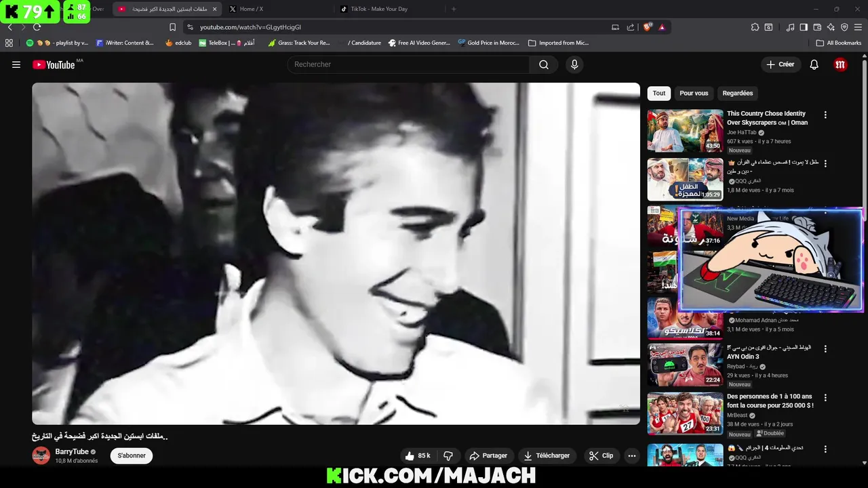This screenshot has width=868, height=488.
Task: Open the Imported from Mic... bookmarks folder
Action: point(559,43)
